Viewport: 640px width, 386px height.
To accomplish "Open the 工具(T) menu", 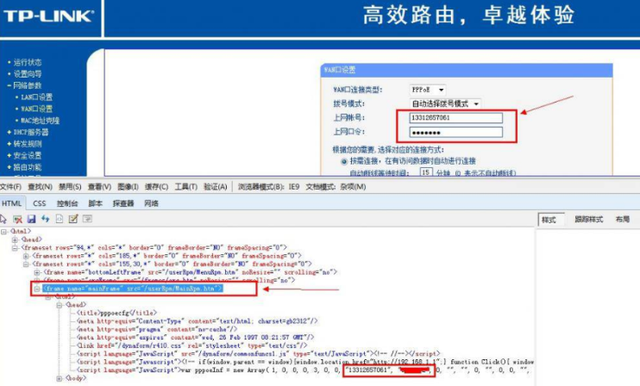I will click(x=186, y=187).
